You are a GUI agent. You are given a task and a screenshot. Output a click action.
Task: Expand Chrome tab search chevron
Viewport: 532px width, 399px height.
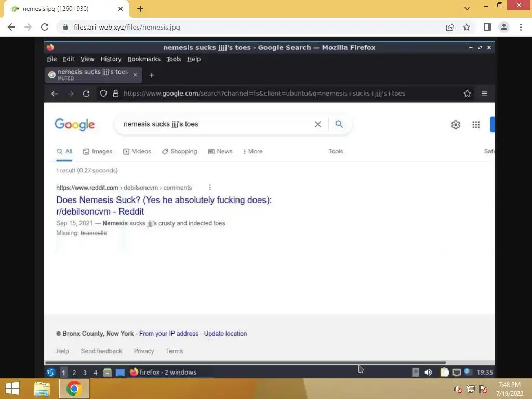(467, 9)
